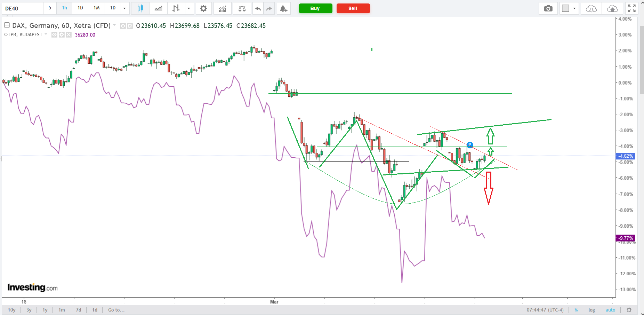This screenshot has height=315, width=644.
Task: Toggle auto scale in bottom bar
Action: (x=610, y=310)
